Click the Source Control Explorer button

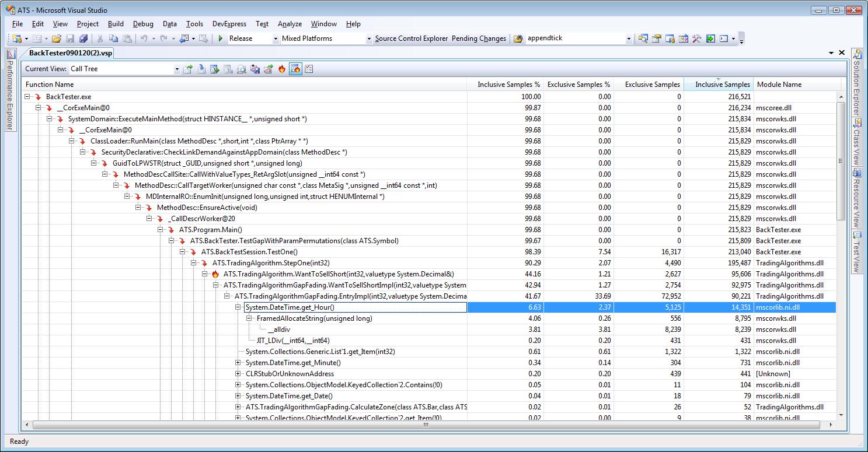pyautogui.click(x=412, y=38)
